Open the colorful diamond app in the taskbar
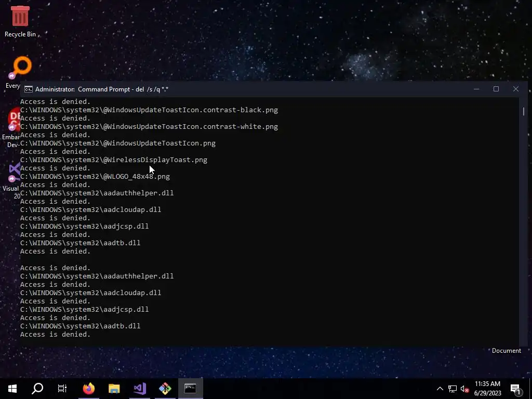Viewport: 532px width, 399px height. (x=165, y=389)
